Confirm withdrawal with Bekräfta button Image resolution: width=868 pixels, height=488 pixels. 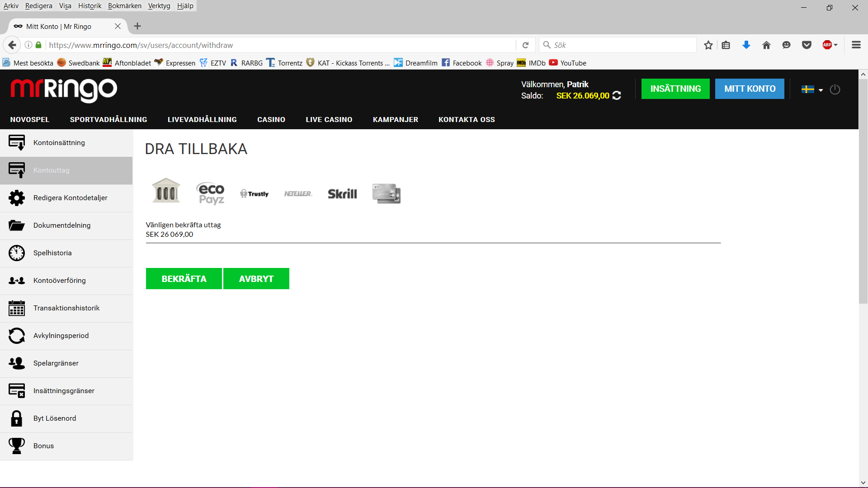point(184,279)
